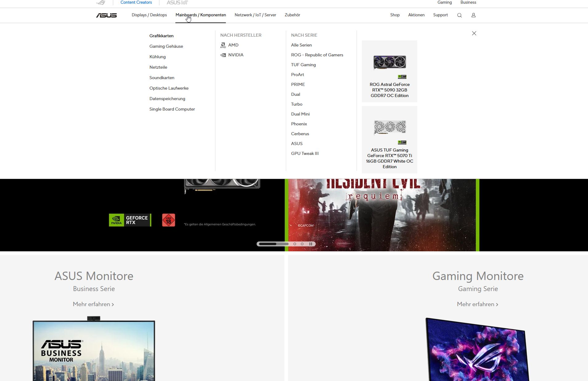588x381 pixels.
Task: Click the NVIDIA logo icon
Action: (223, 55)
